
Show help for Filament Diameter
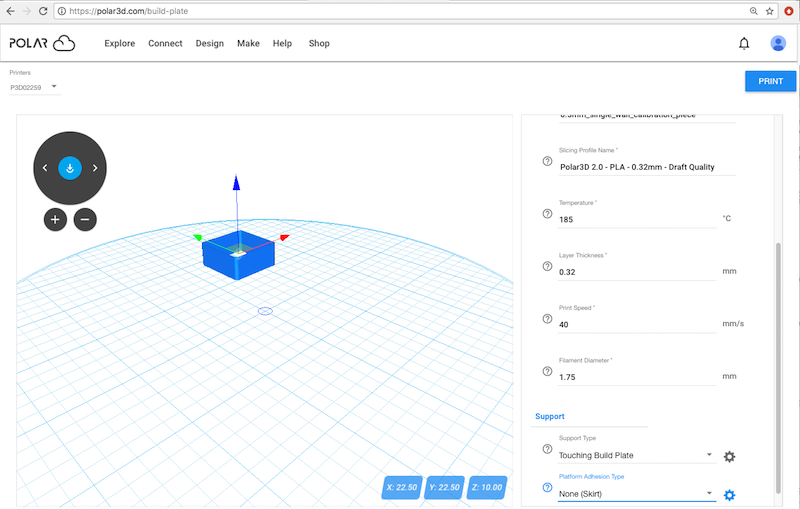(547, 371)
